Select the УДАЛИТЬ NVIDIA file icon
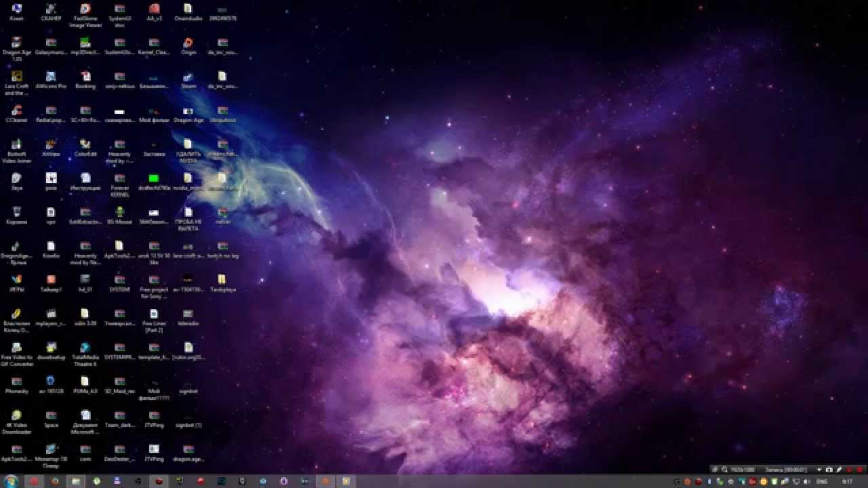The height and width of the screenshot is (488, 868). coord(189,150)
